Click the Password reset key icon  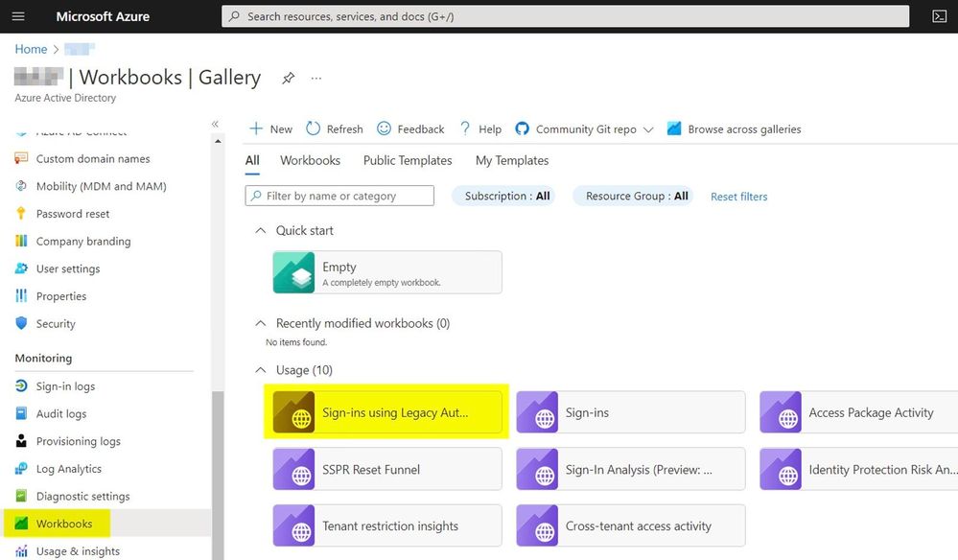21,213
